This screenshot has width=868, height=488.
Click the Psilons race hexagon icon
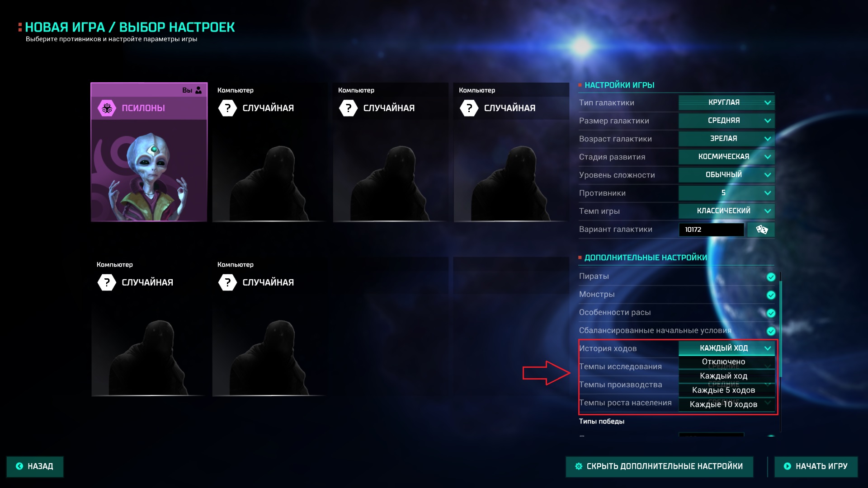(x=107, y=108)
